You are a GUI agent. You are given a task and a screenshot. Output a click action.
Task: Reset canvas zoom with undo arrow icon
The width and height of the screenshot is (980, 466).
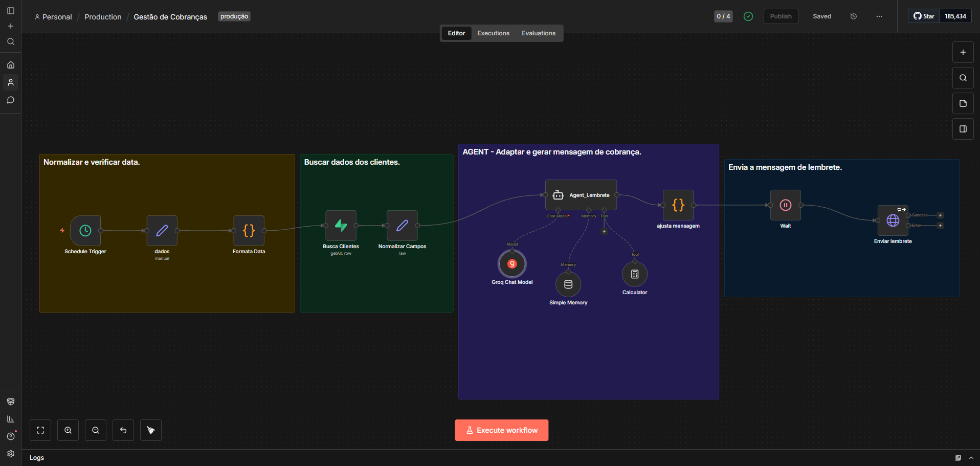point(123,430)
